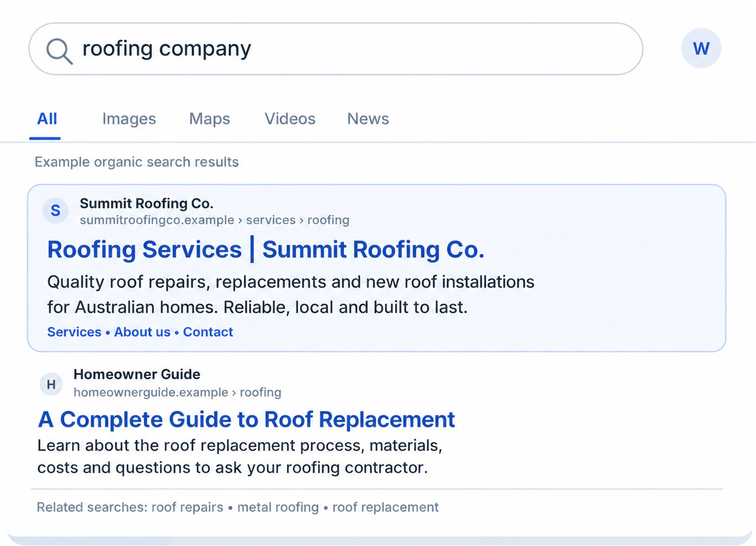Open A Complete Guide to Roof Replacement

[246, 419]
